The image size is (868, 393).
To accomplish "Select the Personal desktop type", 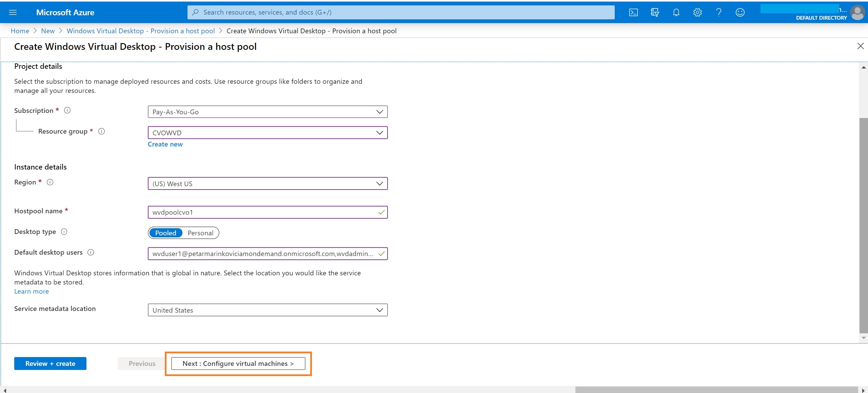I will (200, 233).
